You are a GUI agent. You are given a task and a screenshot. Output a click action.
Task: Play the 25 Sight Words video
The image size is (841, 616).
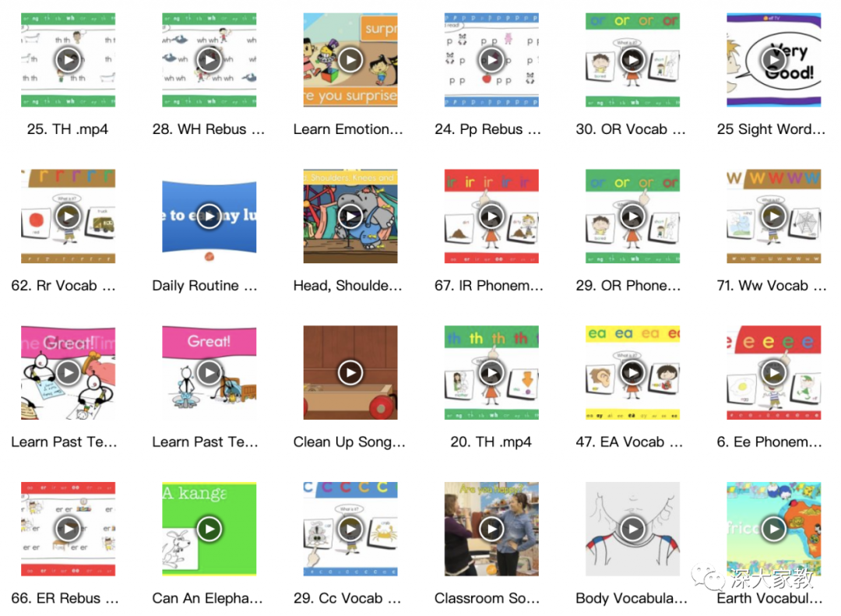coord(773,59)
